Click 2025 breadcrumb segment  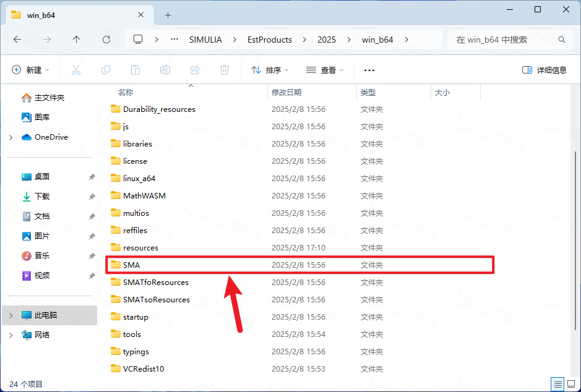(327, 40)
